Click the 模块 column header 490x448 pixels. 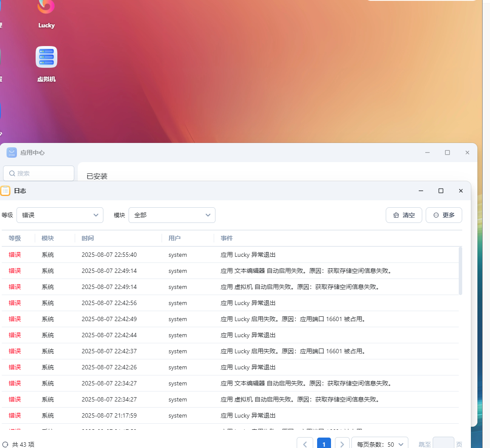click(x=48, y=238)
